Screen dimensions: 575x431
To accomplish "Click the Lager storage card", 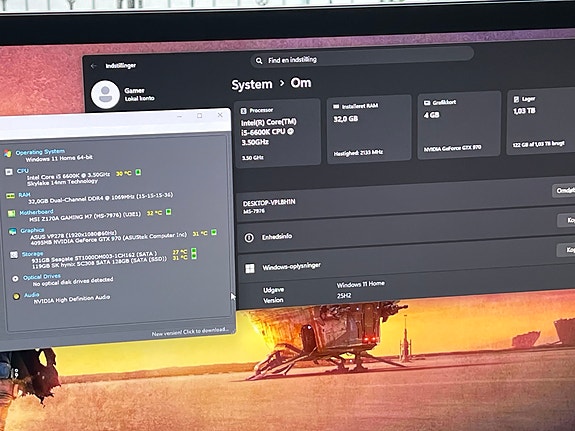I will click(541, 122).
